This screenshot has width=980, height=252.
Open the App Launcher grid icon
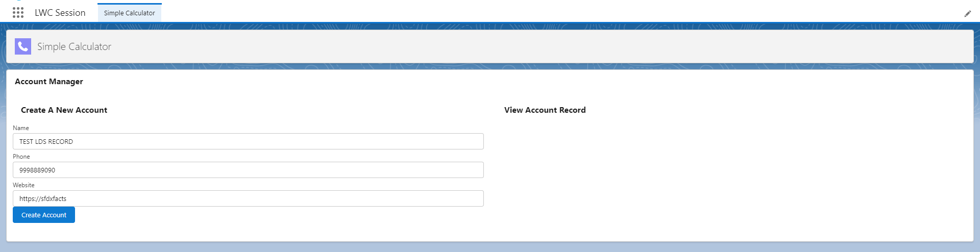pos(18,13)
